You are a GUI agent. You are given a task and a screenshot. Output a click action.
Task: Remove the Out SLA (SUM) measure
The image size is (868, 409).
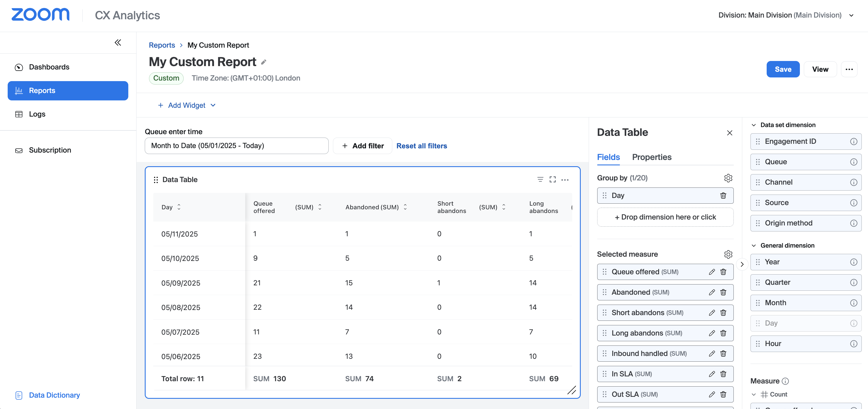(723, 394)
